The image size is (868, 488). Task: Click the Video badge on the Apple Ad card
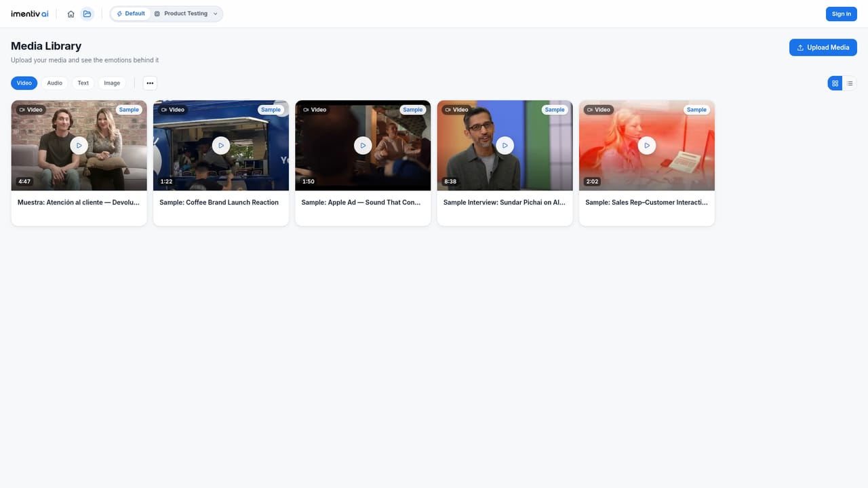click(x=315, y=110)
